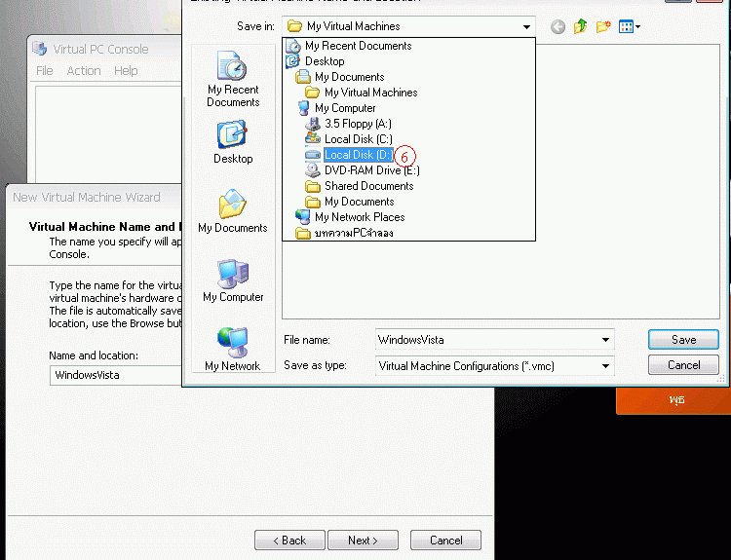Screen dimensions: 731x560
Task: Click the Virtual PC Console title icon
Action: click(40, 49)
